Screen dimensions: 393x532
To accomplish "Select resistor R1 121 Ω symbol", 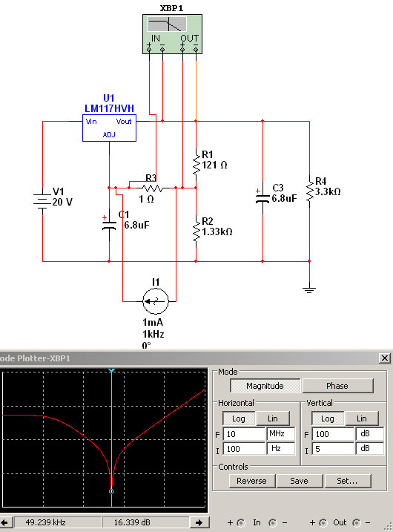I will click(x=196, y=163).
